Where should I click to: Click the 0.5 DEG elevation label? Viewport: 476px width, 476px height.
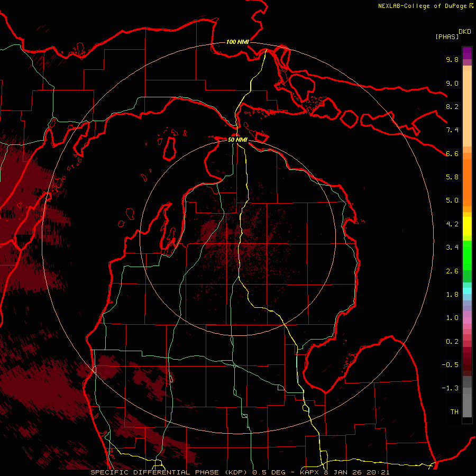(x=269, y=472)
